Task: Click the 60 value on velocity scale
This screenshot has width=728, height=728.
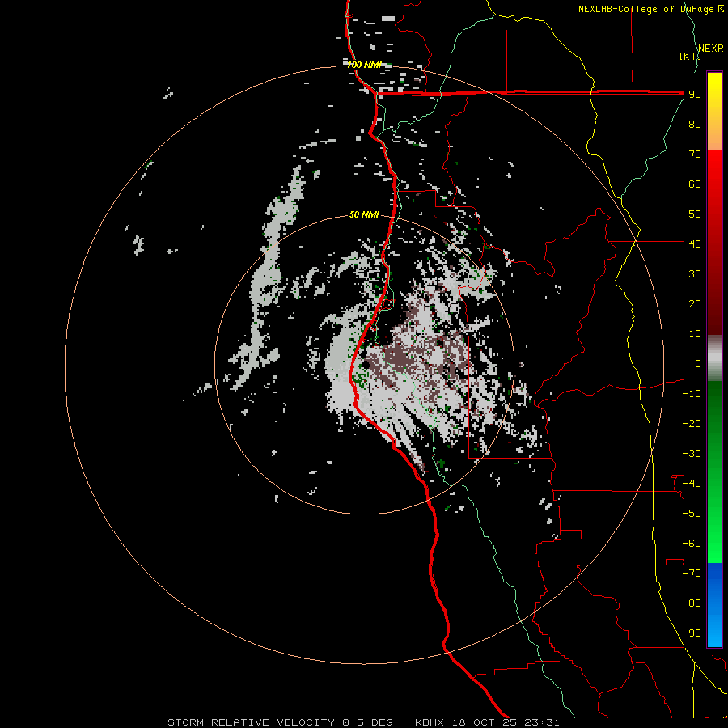Action: (x=695, y=184)
